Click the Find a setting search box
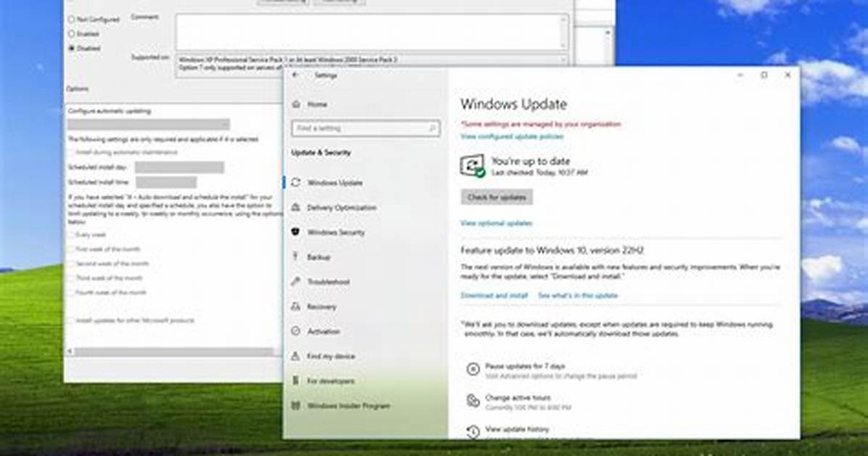Viewport: 868px width, 456px height. tap(365, 128)
